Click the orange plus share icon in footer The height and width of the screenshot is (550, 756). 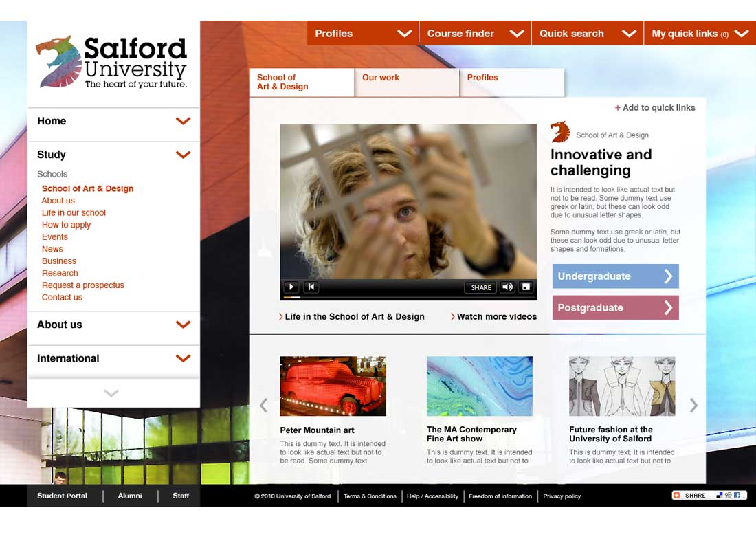(x=676, y=496)
